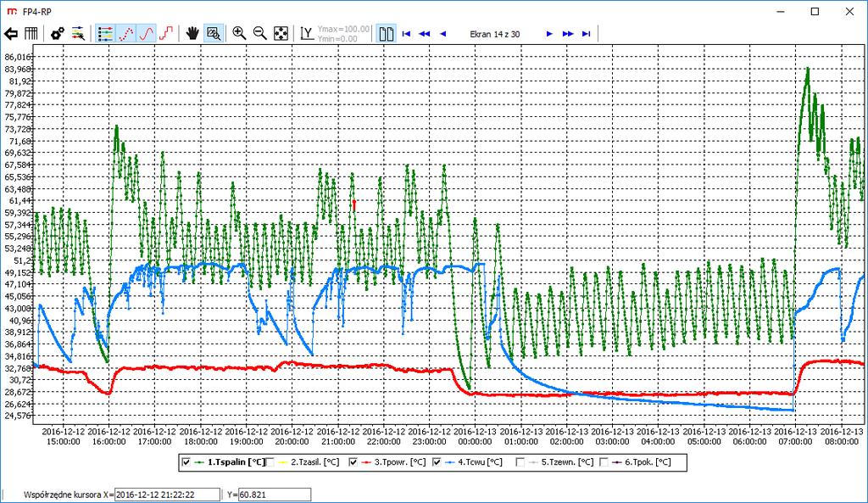The height and width of the screenshot is (503, 868).
Task: Click the 'Ymin=0.00' label
Action: pyautogui.click(x=337, y=39)
